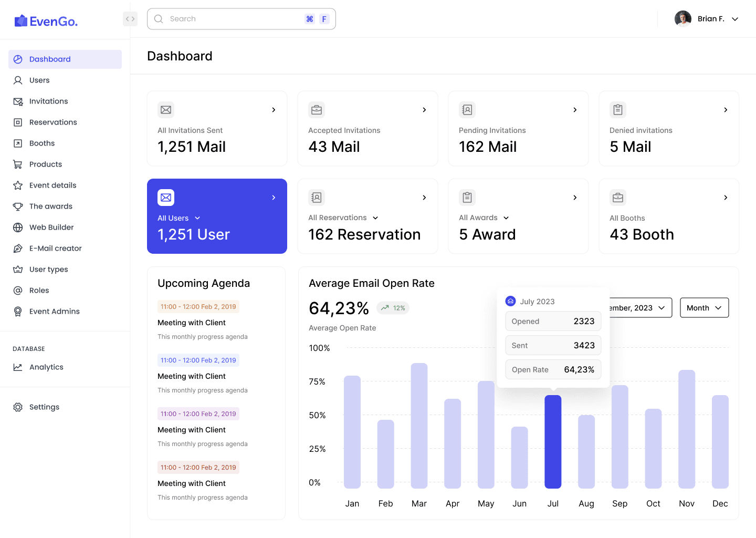The image size is (756, 538).
Task: Click the User types crown icon
Action: [x=18, y=270]
